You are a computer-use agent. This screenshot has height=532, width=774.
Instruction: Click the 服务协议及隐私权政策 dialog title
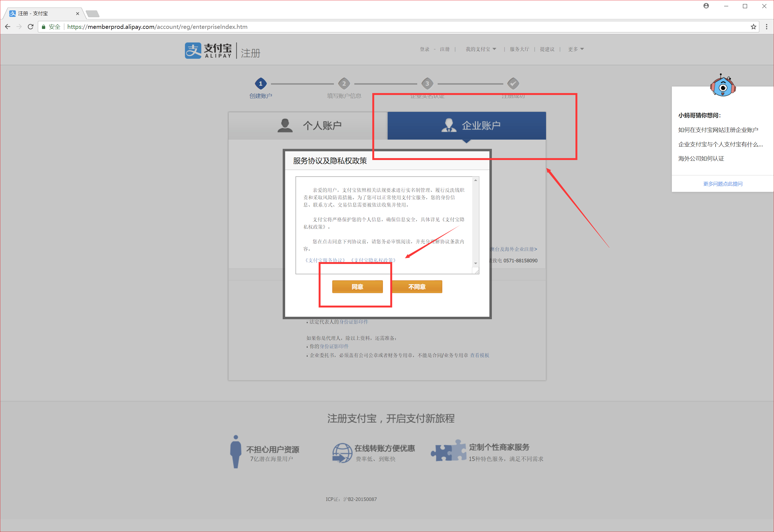[330, 161]
